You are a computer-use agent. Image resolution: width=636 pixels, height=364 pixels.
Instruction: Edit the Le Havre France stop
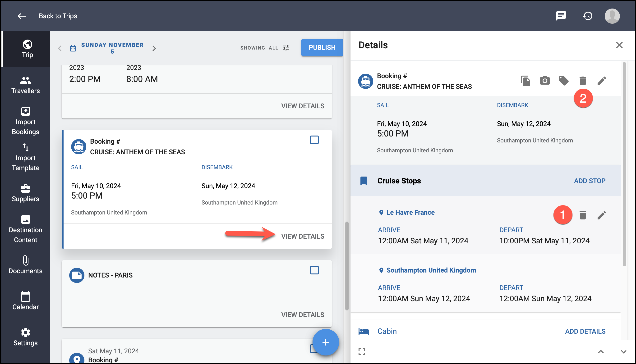[x=601, y=215]
